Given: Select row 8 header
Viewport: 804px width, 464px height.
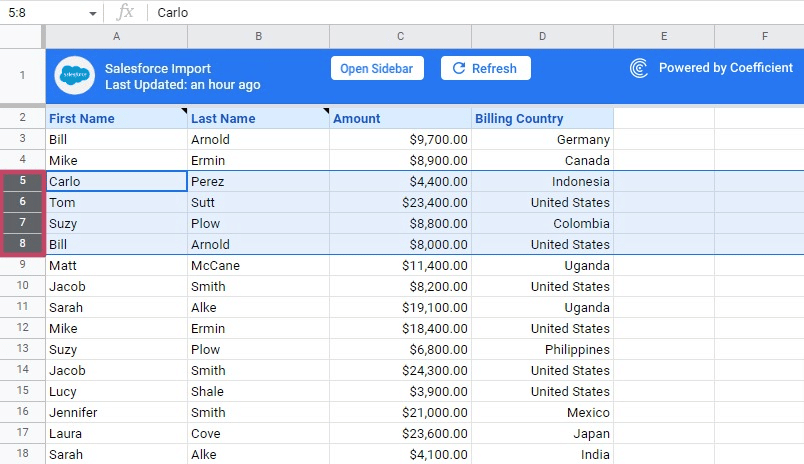Looking at the screenshot, I should coord(22,244).
